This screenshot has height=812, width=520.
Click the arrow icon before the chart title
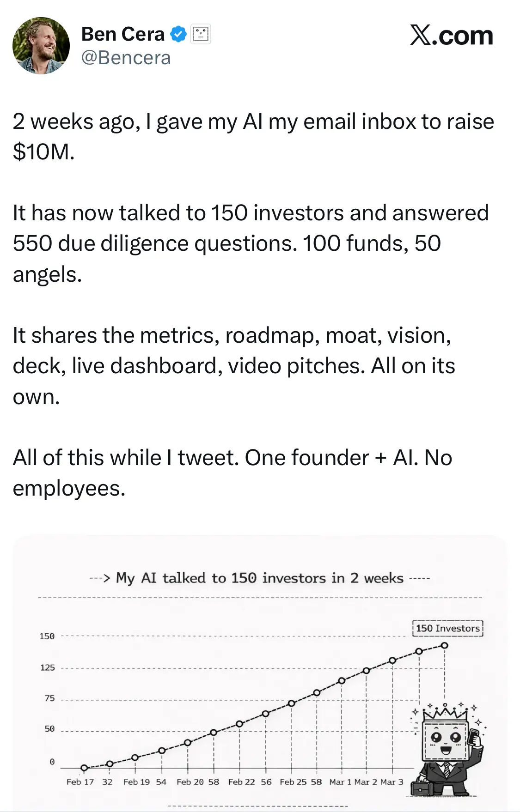(100, 578)
